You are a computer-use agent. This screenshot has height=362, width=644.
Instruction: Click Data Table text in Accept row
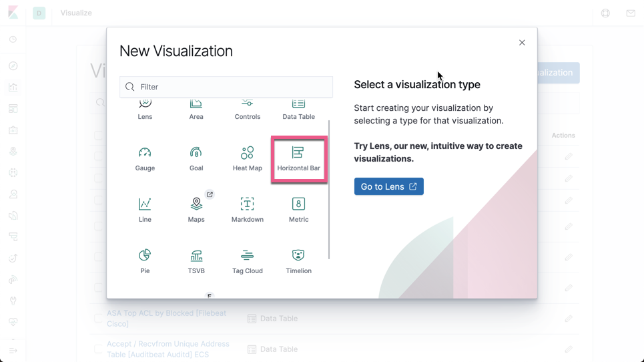pos(279,349)
